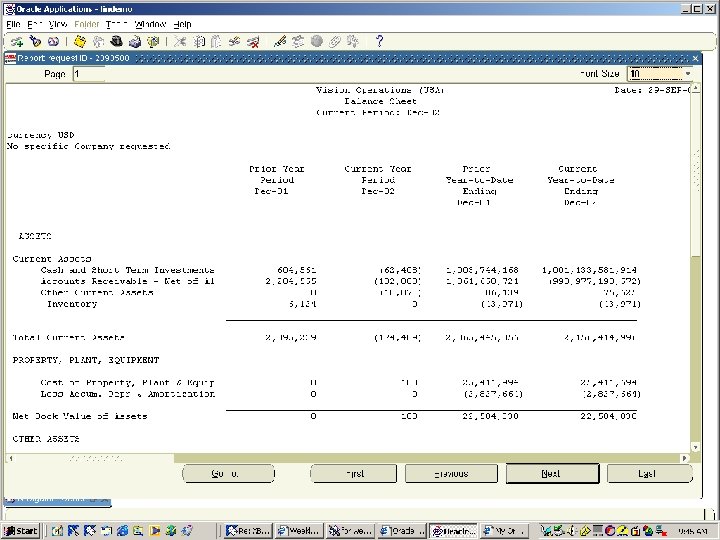Screen dimensions: 720x540
Task: Click the New record toolbar icon
Action: 17,42
